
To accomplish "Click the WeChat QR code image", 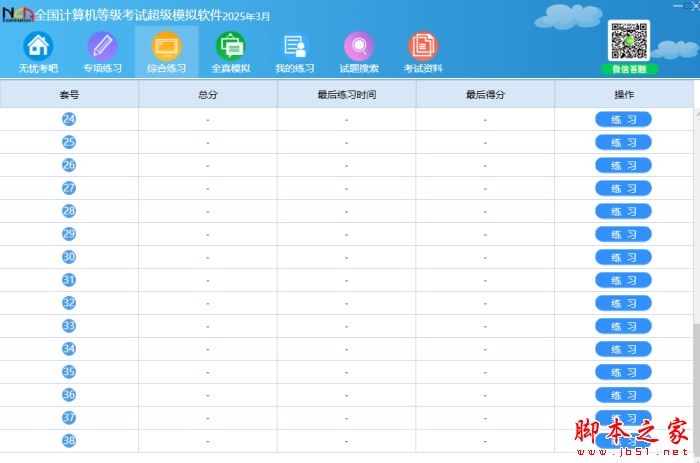I will [x=629, y=40].
